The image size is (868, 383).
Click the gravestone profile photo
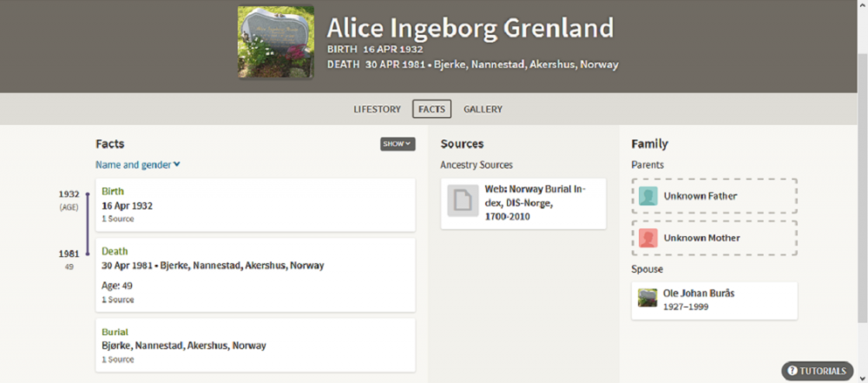276,43
